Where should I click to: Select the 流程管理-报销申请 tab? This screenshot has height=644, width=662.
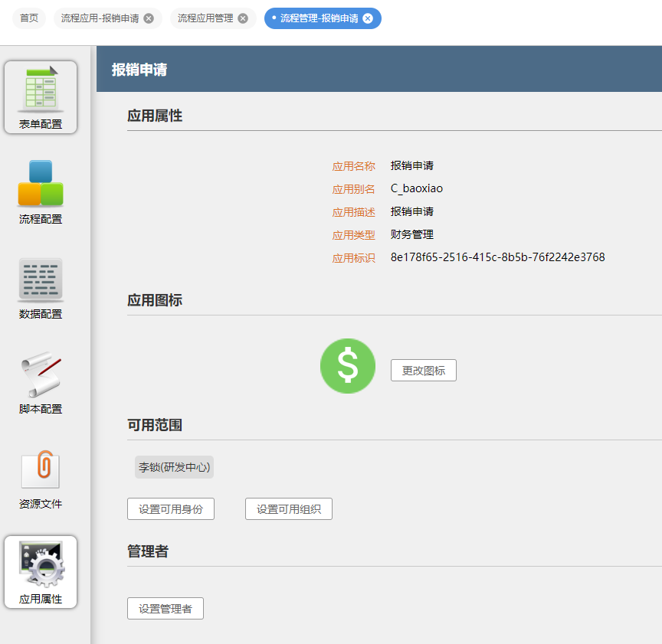[317, 17]
